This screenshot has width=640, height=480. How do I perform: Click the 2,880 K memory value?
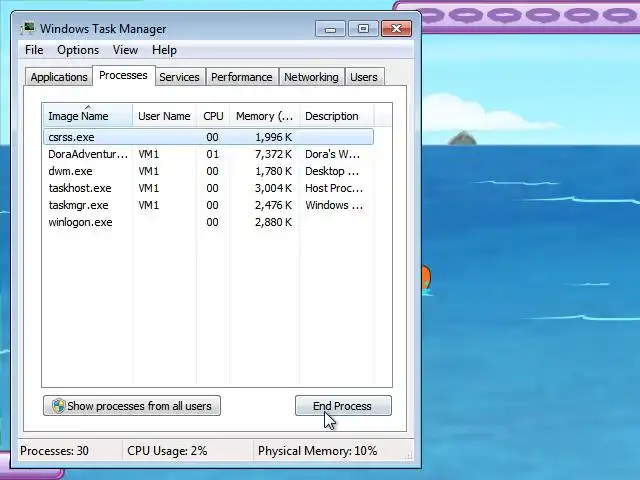tap(273, 222)
